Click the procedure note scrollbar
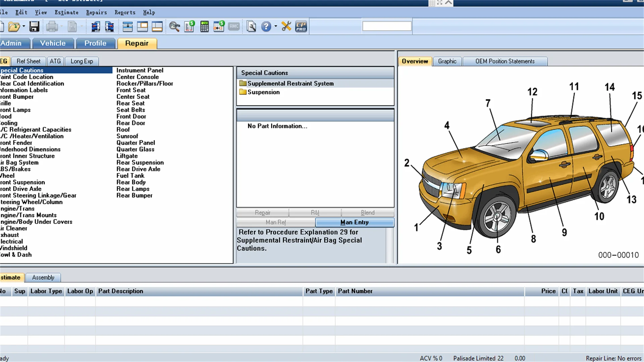Screen dimensions: 644x362 click(x=389, y=245)
